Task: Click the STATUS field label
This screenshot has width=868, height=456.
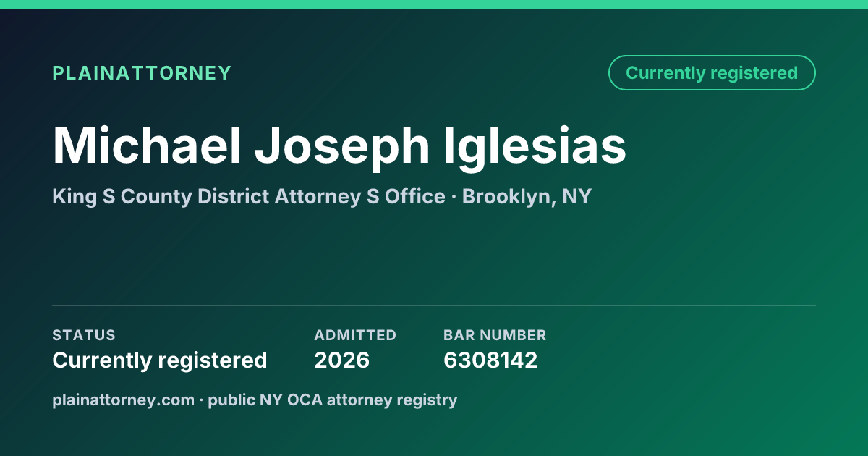Action: pyautogui.click(x=84, y=335)
